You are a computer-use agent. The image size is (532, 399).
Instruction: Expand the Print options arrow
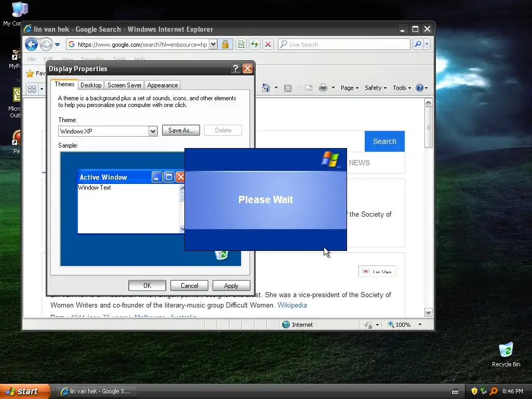(333, 88)
